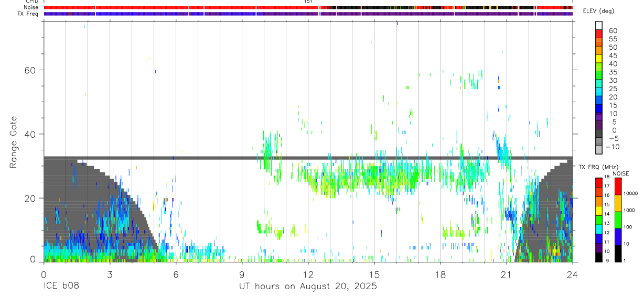Click the green segment of NOISE colorbar
This screenshot has height=297, width=644.
click(618, 220)
